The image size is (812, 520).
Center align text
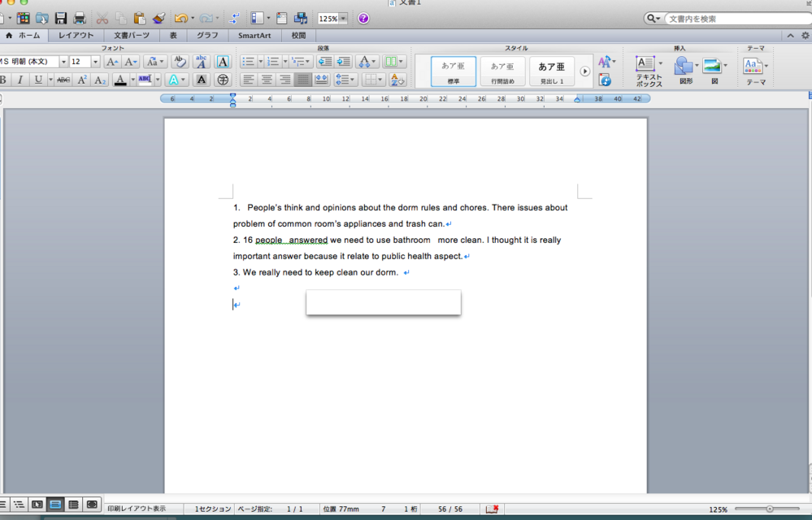(267, 80)
